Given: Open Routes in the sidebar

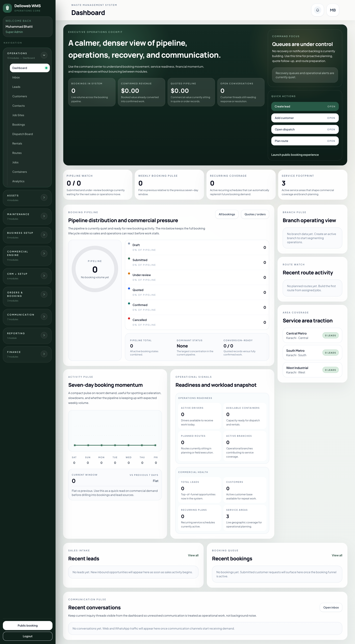Looking at the screenshot, I should (30, 153).
